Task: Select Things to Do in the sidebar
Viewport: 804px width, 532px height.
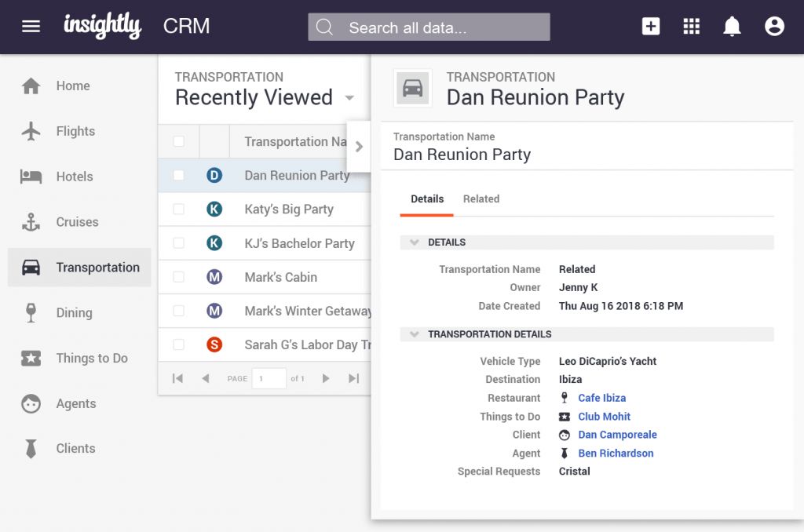Action: pyautogui.click(x=91, y=359)
